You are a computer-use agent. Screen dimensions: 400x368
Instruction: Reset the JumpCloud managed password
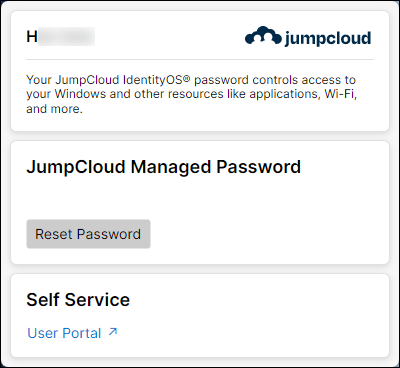(x=88, y=234)
